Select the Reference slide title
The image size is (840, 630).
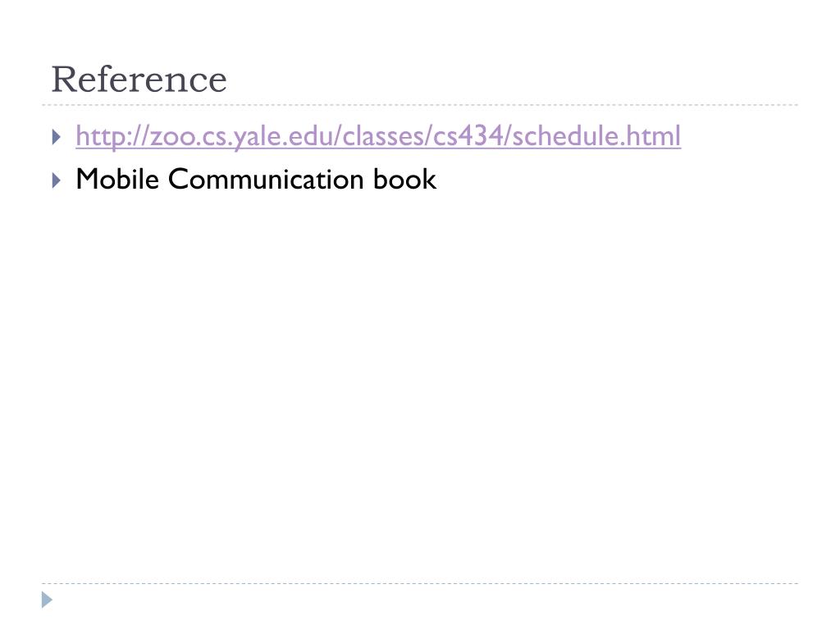point(139,80)
